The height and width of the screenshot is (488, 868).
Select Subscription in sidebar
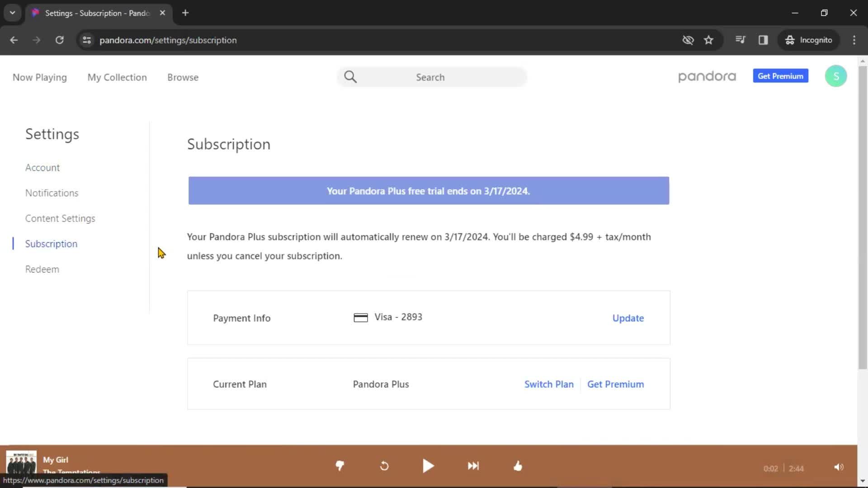click(51, 244)
